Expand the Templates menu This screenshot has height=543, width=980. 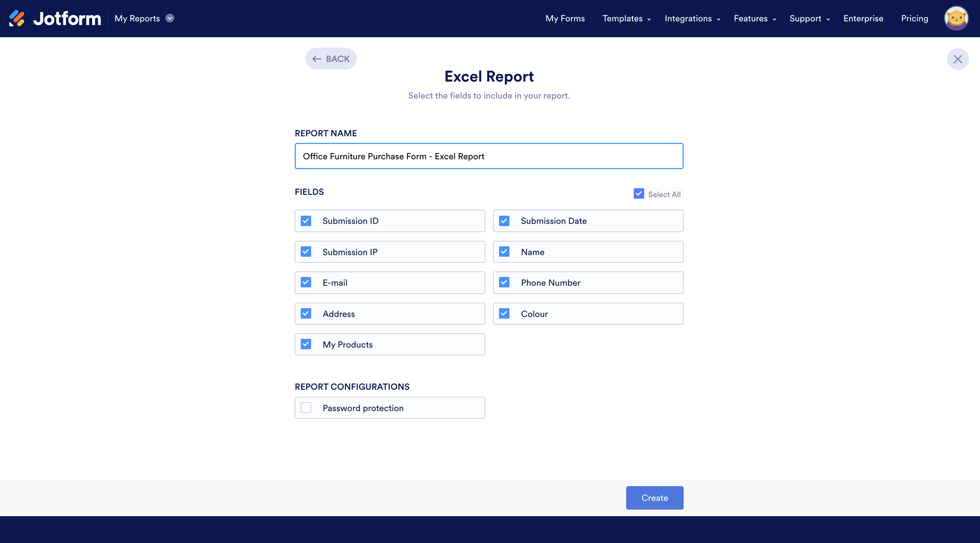point(626,18)
